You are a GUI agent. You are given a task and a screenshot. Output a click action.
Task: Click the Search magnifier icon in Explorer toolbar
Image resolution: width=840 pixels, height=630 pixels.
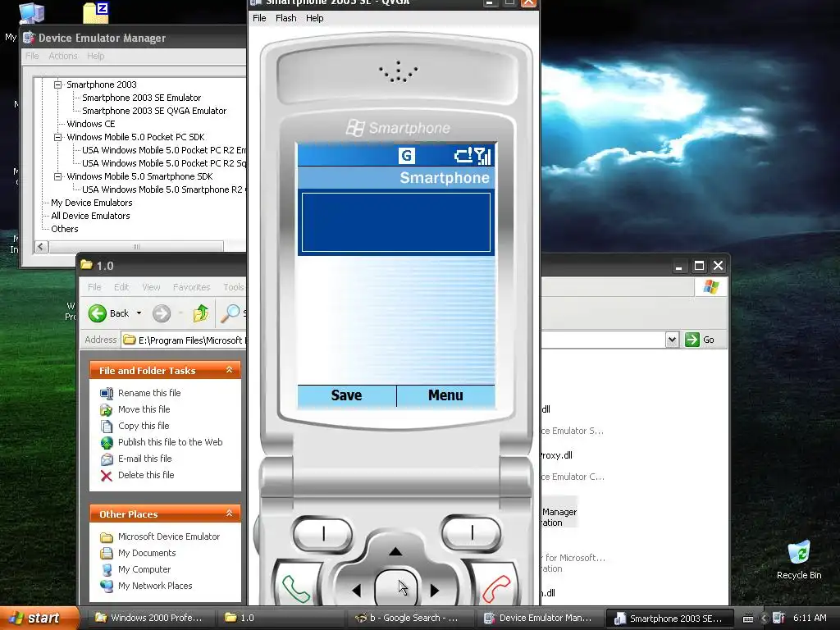click(231, 313)
